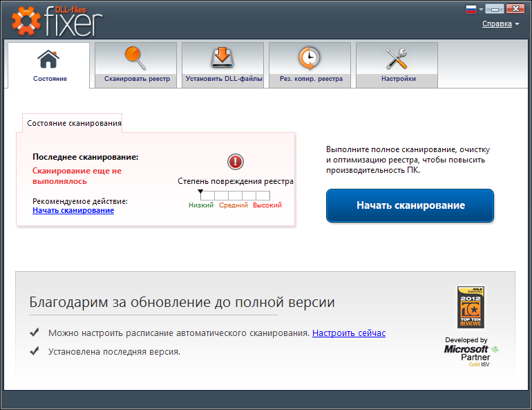Viewport: 532px width, 410px height.
Task: Click the registry damage level gauge
Action: coord(235,195)
